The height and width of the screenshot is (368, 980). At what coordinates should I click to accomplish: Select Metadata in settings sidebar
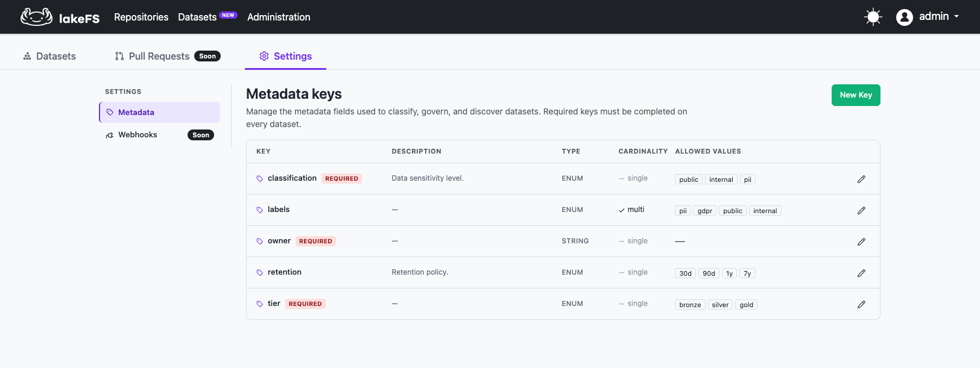(160, 112)
